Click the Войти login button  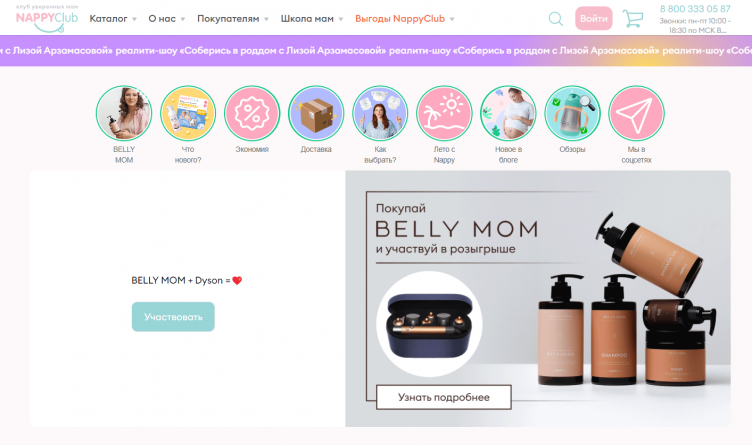point(594,19)
